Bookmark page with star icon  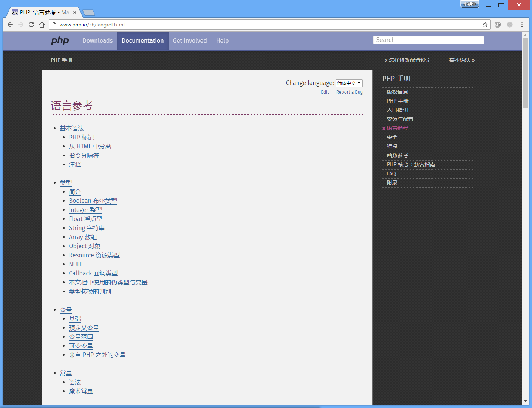(x=485, y=25)
